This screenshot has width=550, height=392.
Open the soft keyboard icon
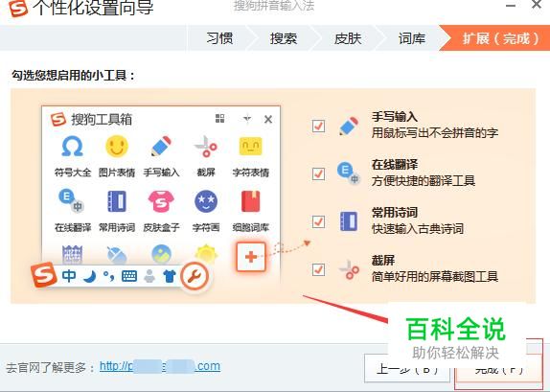click(x=129, y=277)
